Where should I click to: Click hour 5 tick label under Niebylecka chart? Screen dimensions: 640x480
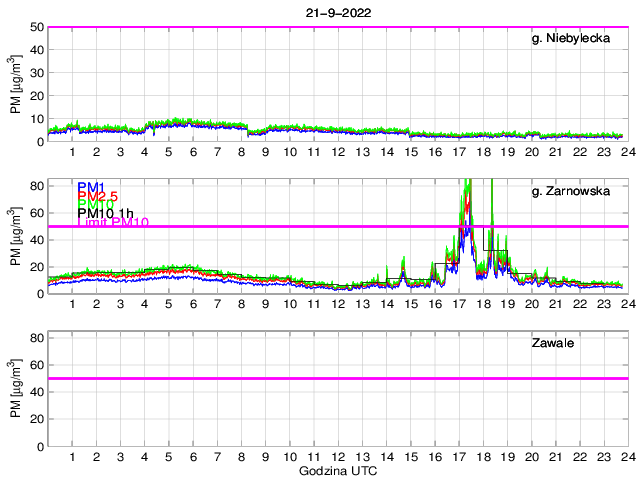tap(168, 151)
